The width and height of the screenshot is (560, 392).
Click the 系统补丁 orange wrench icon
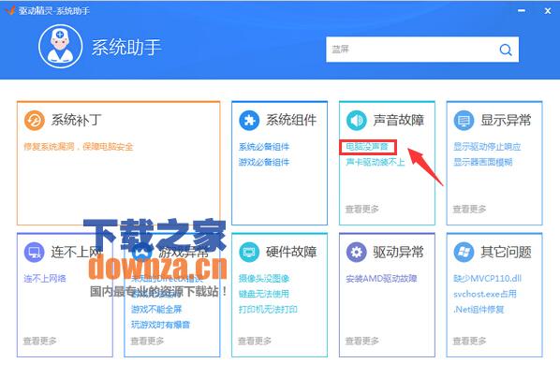[35, 120]
